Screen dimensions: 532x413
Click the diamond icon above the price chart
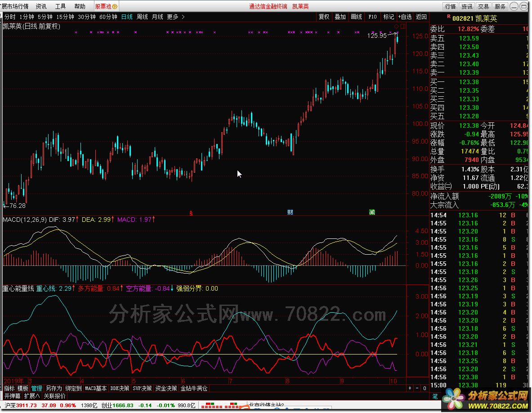pos(396,26)
